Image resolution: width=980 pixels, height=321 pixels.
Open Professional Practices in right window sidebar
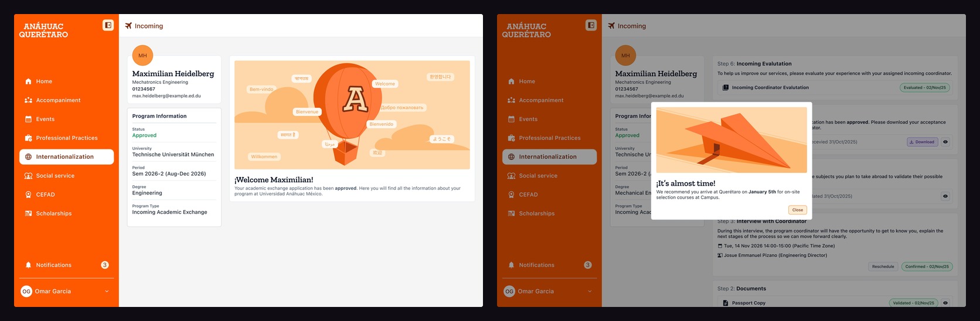click(549, 138)
